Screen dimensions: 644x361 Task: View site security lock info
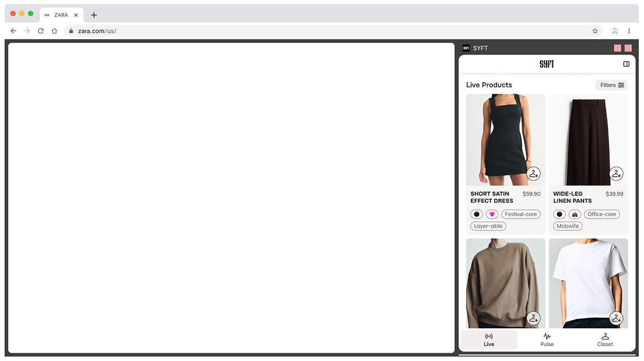(71, 31)
